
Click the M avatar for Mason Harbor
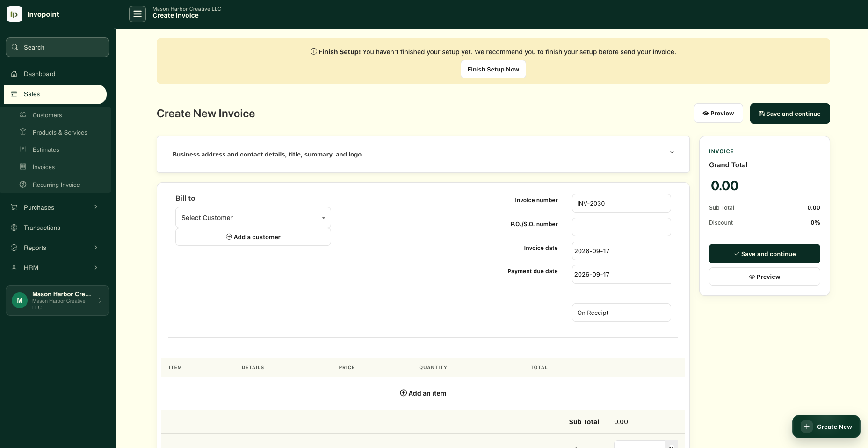pyautogui.click(x=20, y=300)
